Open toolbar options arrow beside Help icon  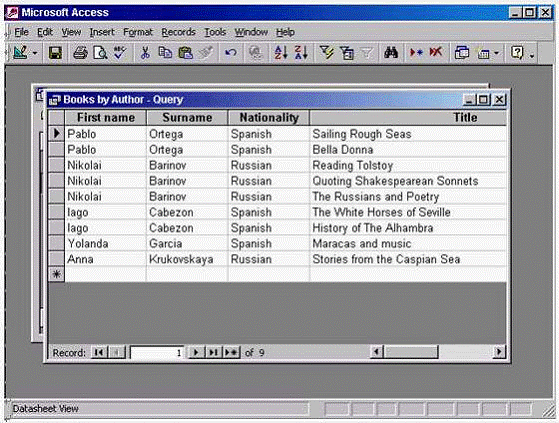click(x=532, y=55)
